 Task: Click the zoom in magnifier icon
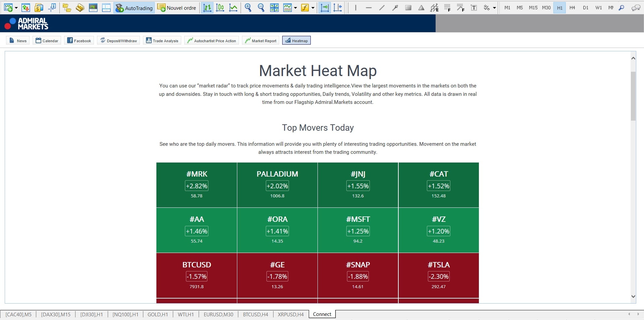[x=248, y=8]
